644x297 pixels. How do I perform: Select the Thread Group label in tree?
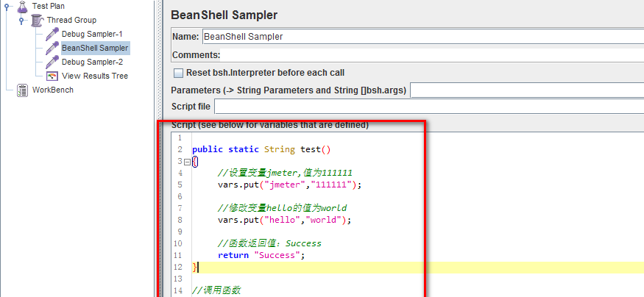[71, 20]
